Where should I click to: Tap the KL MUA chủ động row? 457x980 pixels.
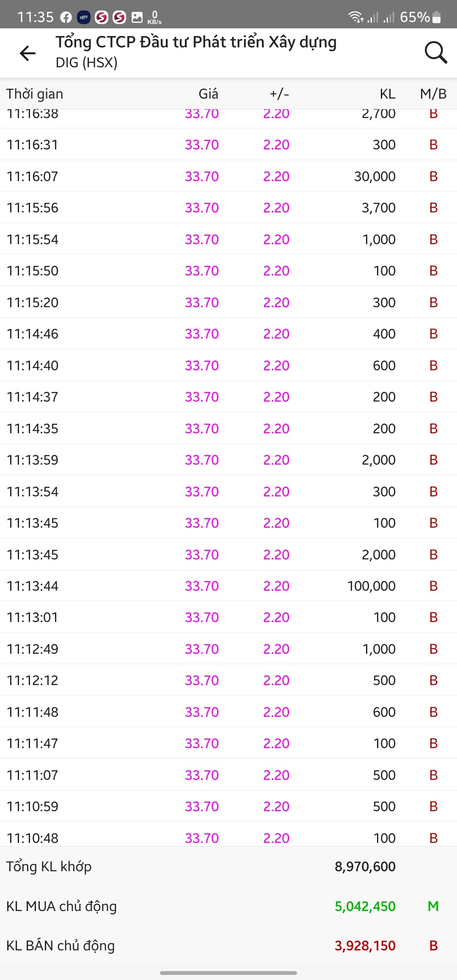(228, 906)
